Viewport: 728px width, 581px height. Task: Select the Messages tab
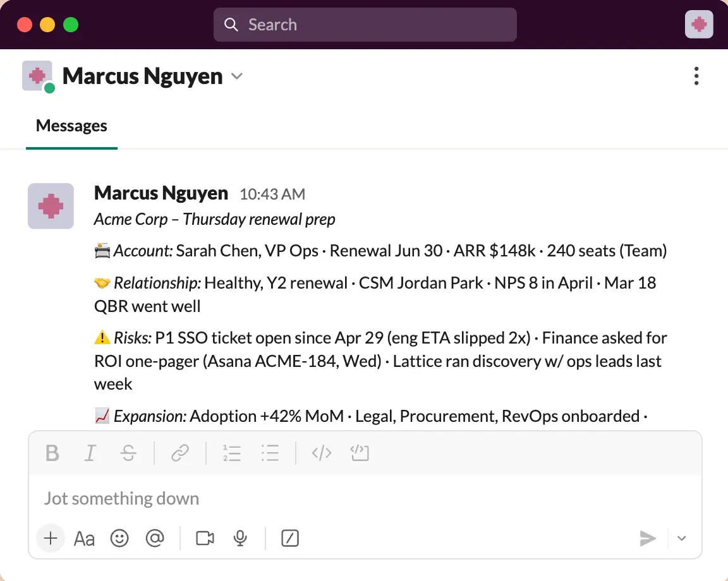(x=71, y=126)
